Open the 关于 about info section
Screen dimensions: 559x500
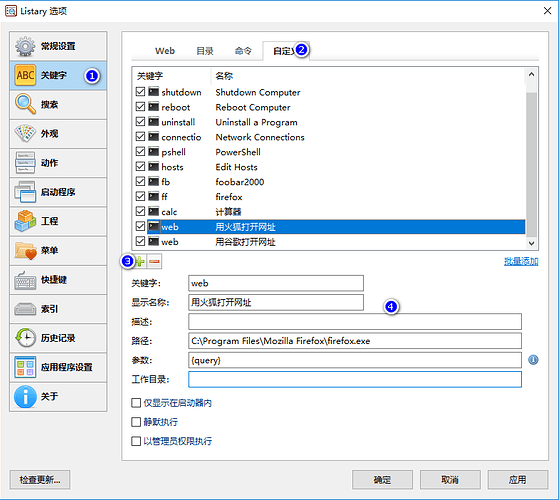pyautogui.click(x=58, y=396)
